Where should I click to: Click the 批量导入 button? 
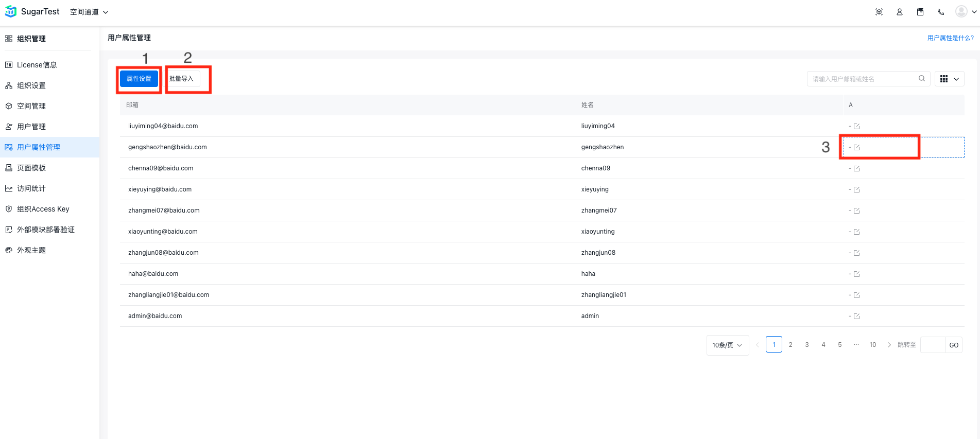click(x=181, y=79)
